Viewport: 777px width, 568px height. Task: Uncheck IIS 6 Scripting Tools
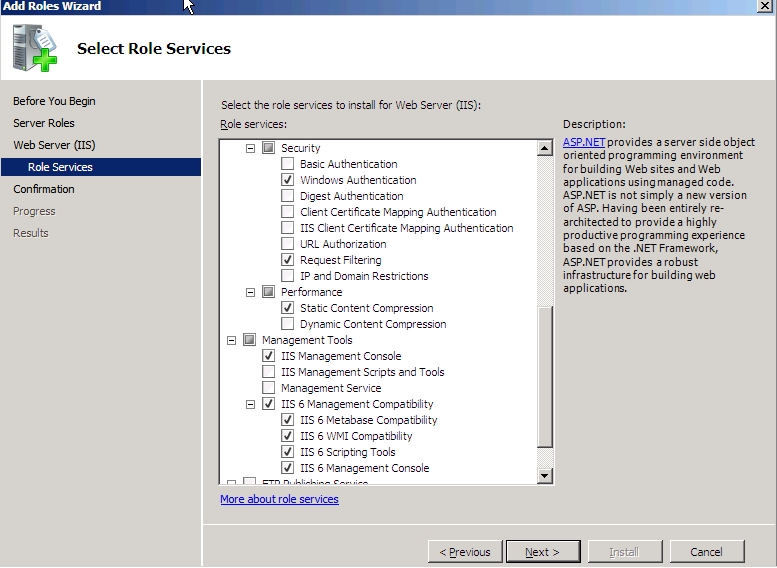[287, 452]
